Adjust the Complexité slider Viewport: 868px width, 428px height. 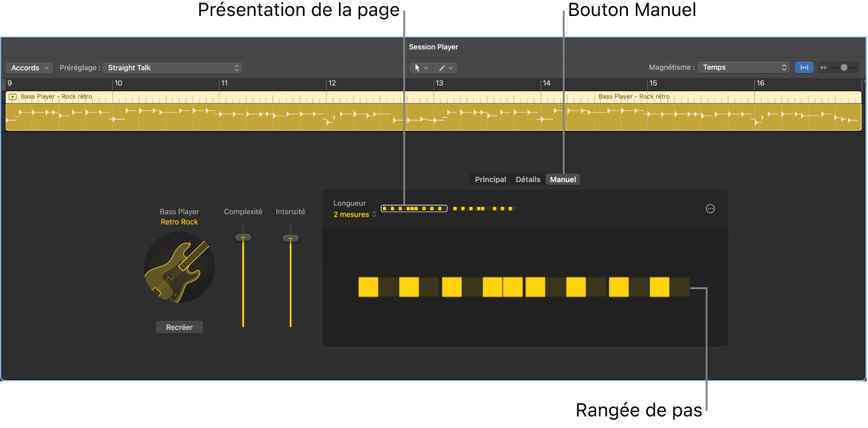pyautogui.click(x=243, y=237)
